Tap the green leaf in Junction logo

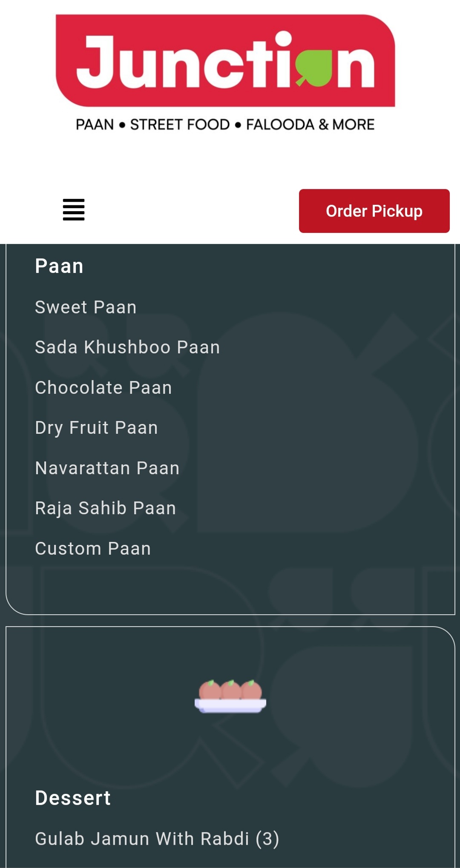(x=313, y=66)
